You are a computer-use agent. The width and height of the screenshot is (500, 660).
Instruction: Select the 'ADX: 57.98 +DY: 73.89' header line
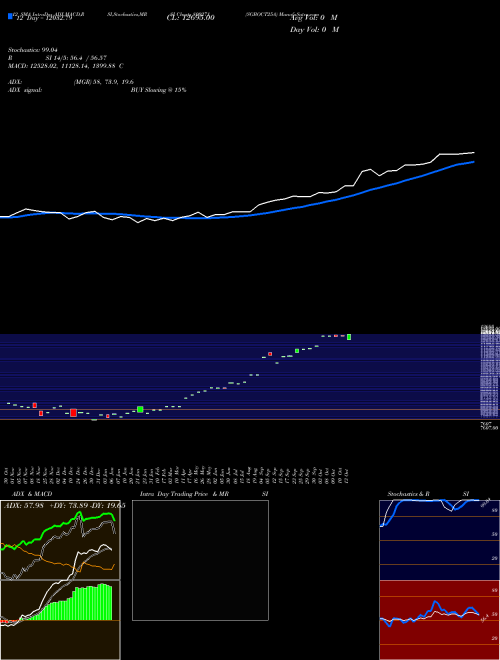click(x=64, y=506)
